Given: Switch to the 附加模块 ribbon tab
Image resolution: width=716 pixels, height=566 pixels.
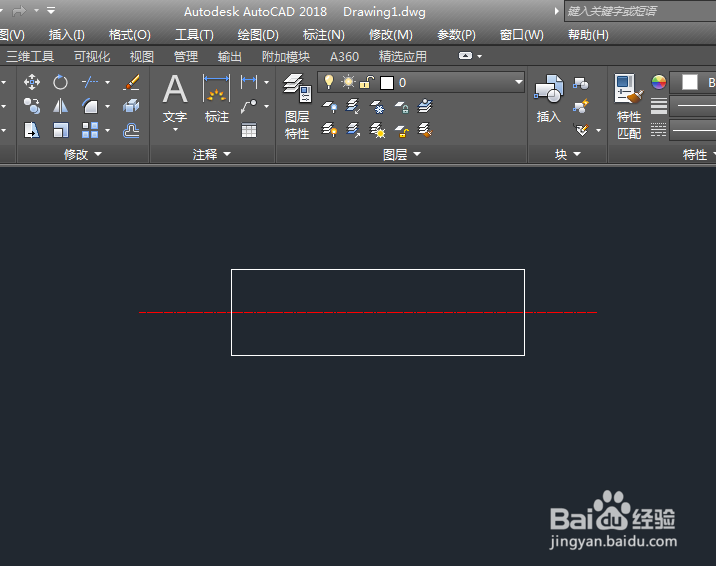Looking at the screenshot, I should tap(286, 57).
